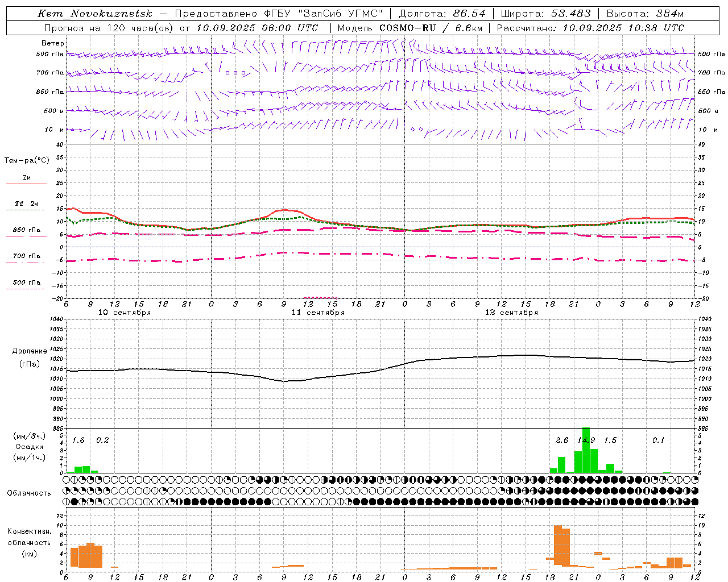Click the precipitation total '2.6'
This screenshot has width=728, height=582.
pyautogui.click(x=561, y=440)
